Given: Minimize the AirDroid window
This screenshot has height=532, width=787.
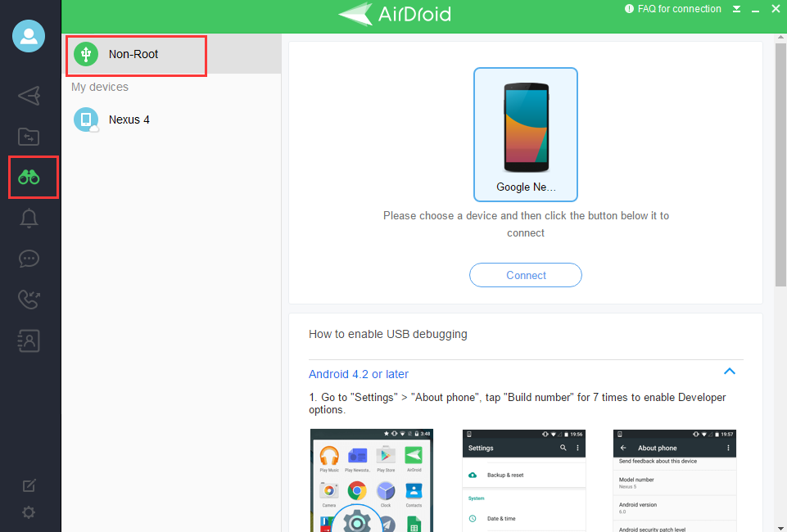Looking at the screenshot, I should pyautogui.click(x=755, y=9).
